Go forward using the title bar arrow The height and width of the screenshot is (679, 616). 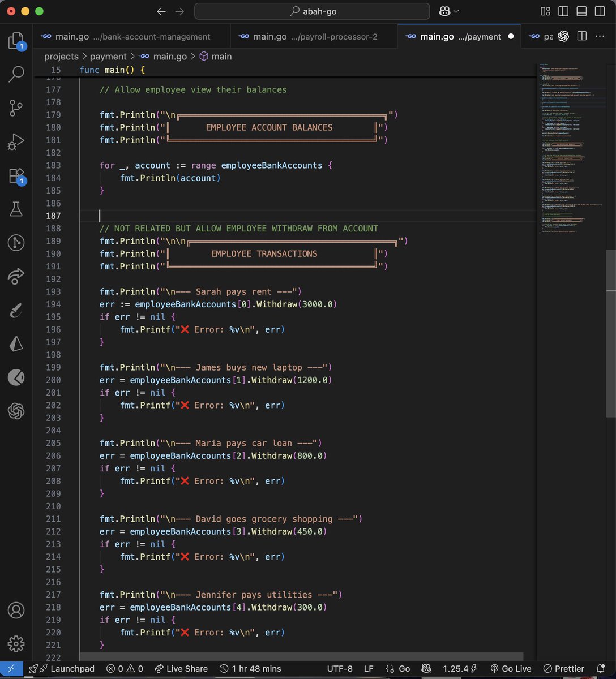pyautogui.click(x=179, y=11)
